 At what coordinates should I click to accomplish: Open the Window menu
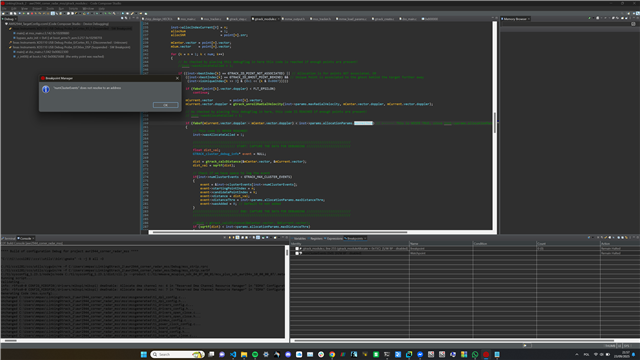(88, 8)
